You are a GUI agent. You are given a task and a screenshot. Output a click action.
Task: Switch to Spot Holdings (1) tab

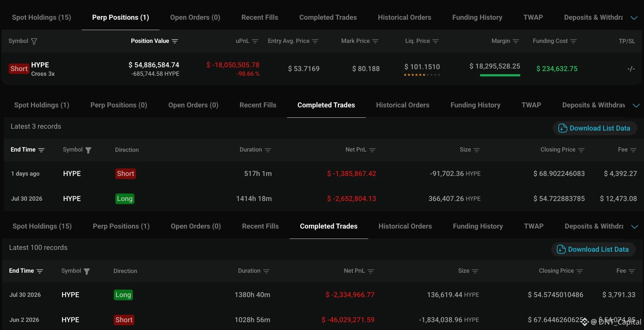coord(42,105)
